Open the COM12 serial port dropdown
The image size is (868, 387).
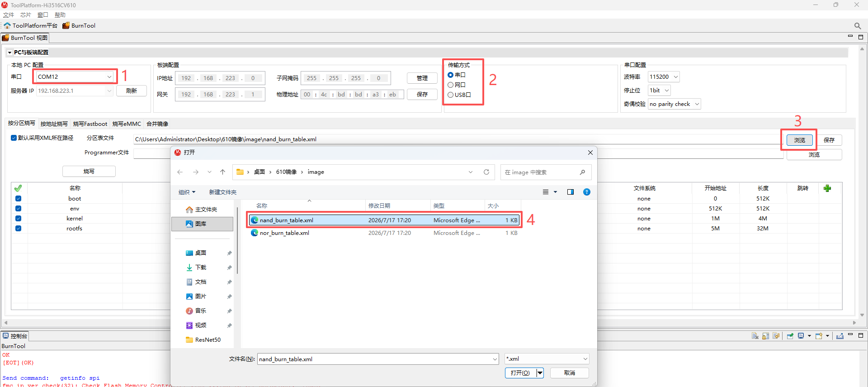click(109, 77)
